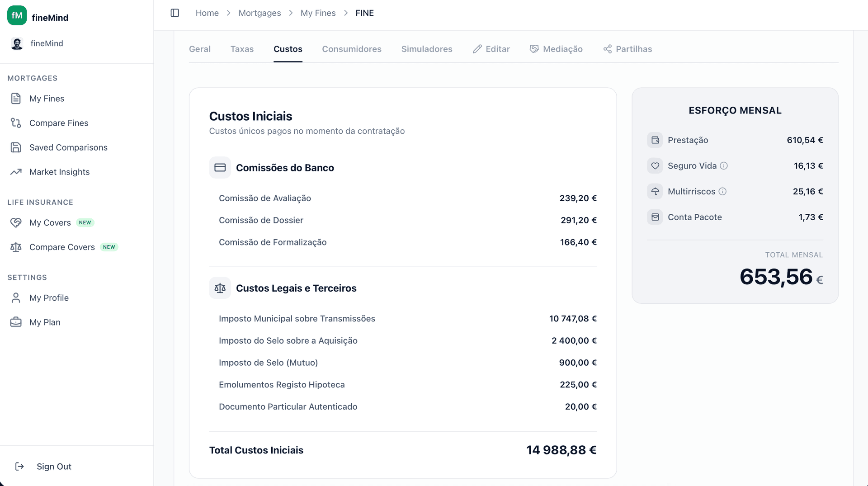Select the Simuladores tab
The image size is (868, 486).
pos(426,49)
